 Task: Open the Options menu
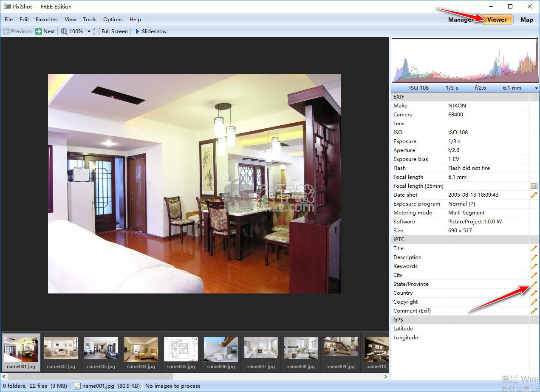click(113, 20)
